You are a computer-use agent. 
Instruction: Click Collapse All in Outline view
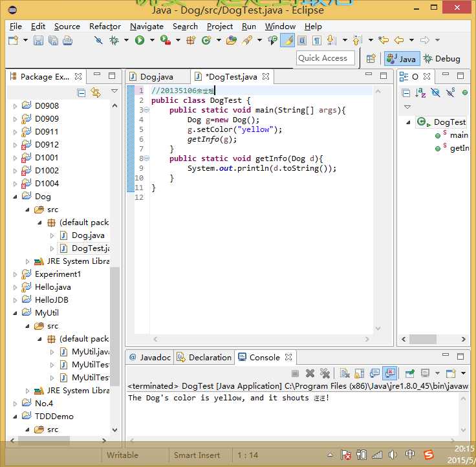click(x=406, y=92)
